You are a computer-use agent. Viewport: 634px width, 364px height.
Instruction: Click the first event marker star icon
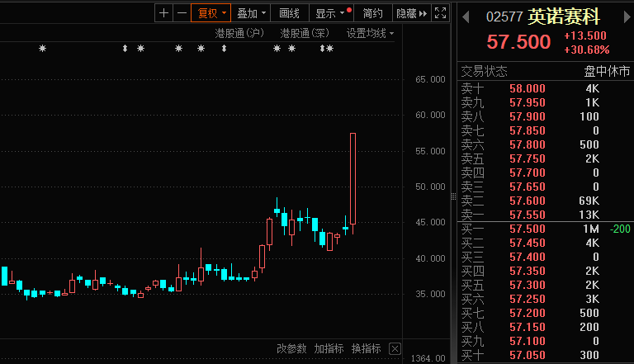[x=42, y=49]
